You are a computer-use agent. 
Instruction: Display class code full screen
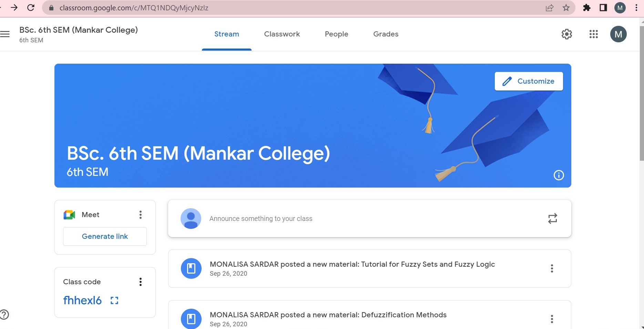coord(114,300)
